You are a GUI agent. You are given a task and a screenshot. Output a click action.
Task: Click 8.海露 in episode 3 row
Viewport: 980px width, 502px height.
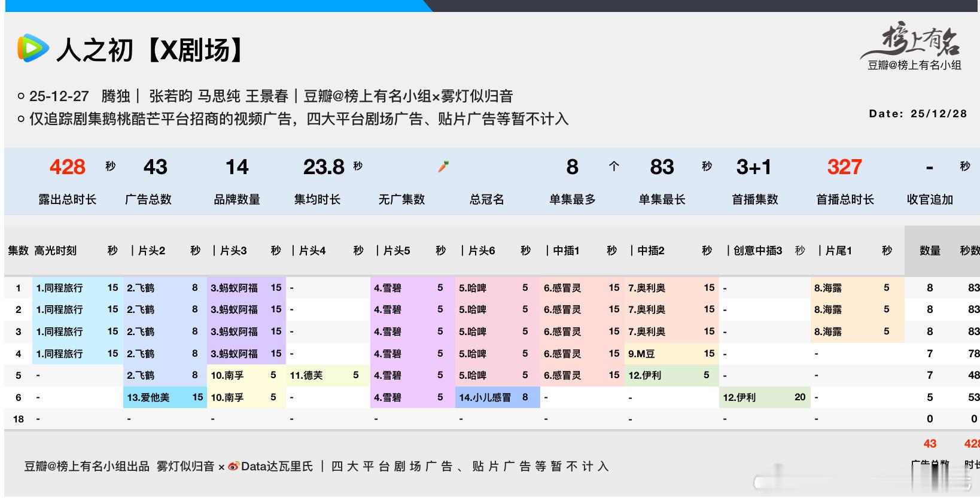828,331
